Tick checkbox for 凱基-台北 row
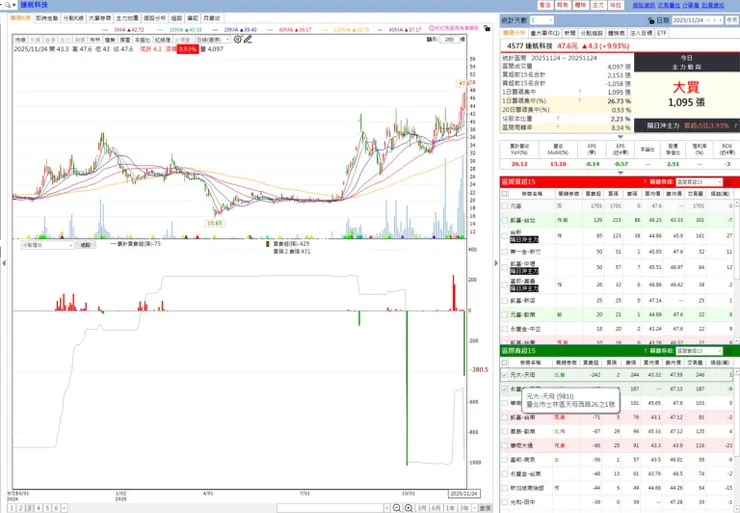Screen dimensions: 740x513 pyautogui.click(x=505, y=220)
